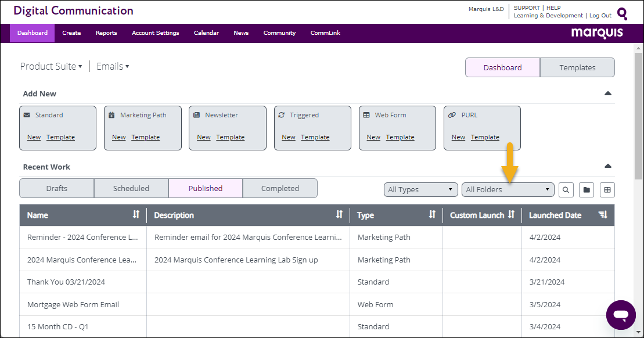This screenshot has height=338, width=644.
Task: Open Account Settings menu
Action: click(155, 33)
